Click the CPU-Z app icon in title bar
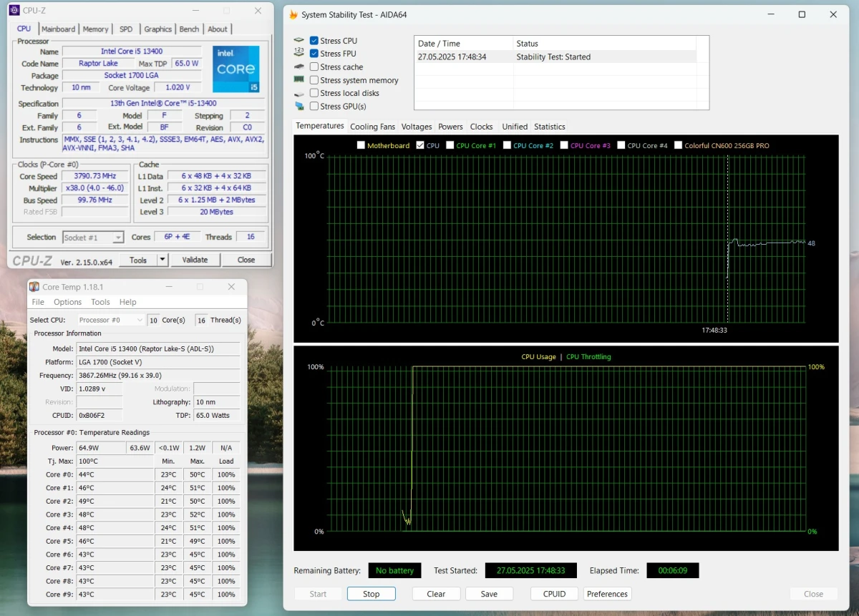859x616 pixels. [x=14, y=10]
